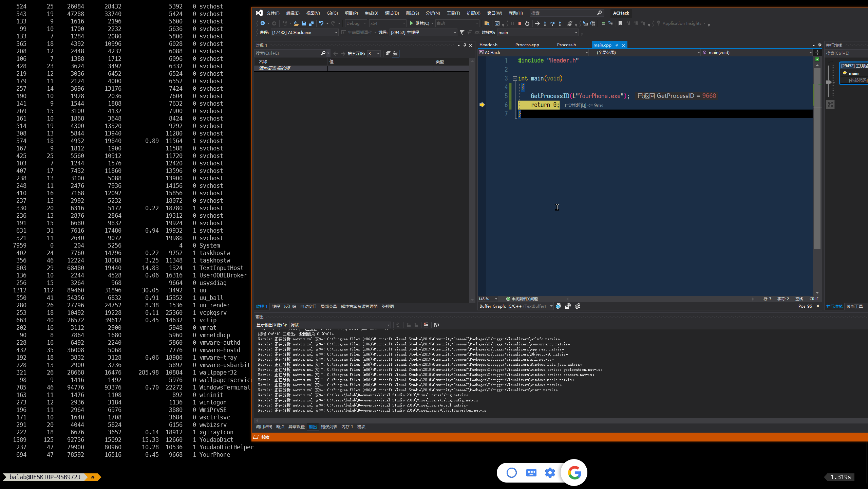This screenshot has height=489, width=868.
Task: Switch to the 调用堆栈 tab
Action: click(264, 427)
